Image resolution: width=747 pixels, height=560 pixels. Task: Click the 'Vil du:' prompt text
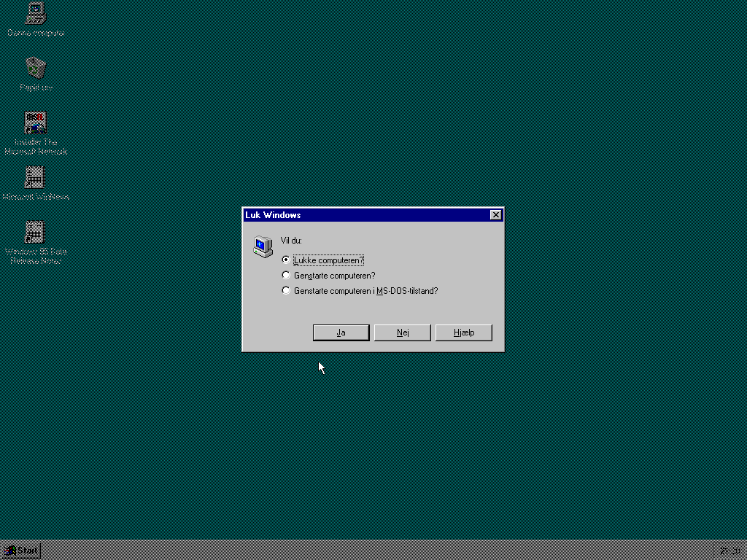tap(291, 241)
